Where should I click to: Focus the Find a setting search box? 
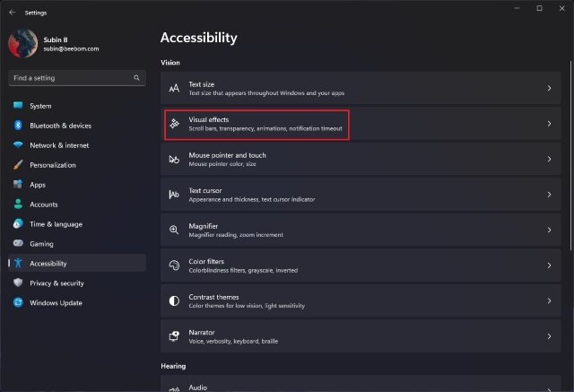[x=77, y=78]
